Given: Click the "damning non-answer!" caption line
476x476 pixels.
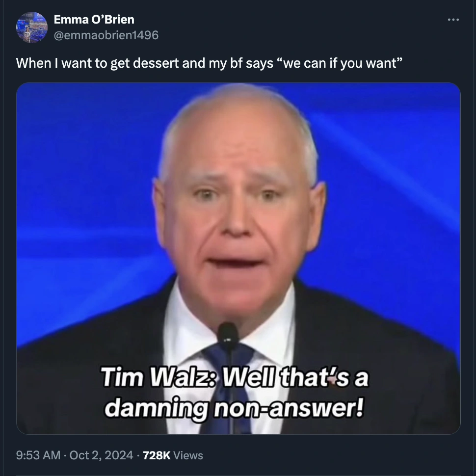Looking at the screenshot, I should [x=234, y=408].
